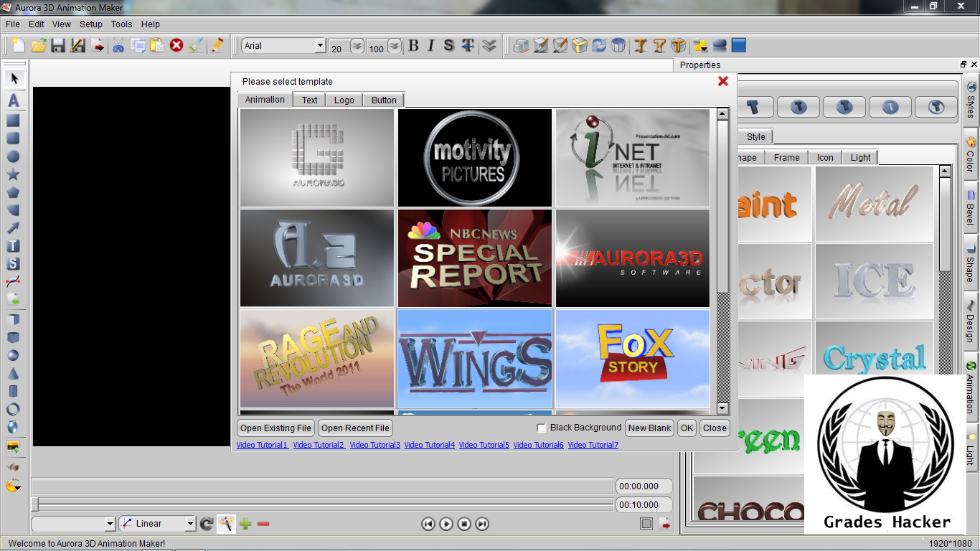Add a 3D sphere object

coord(13,356)
